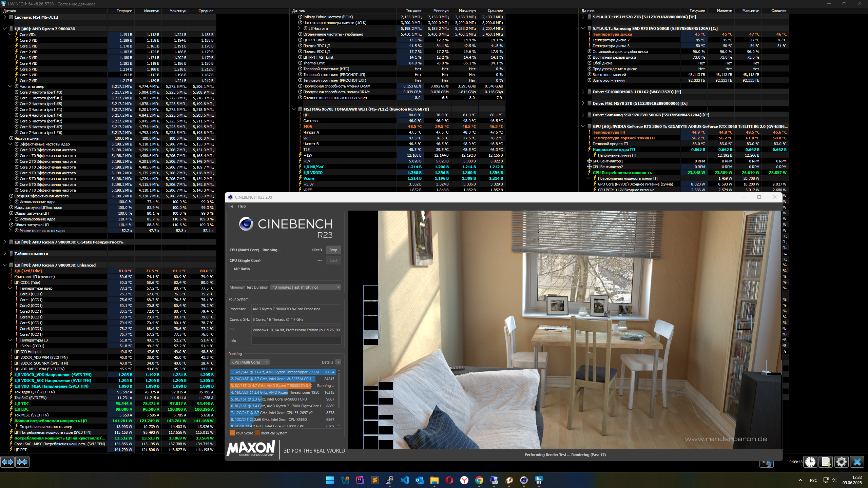The height and width of the screenshot is (488, 868).
Task: Open HWiNFO settings gear icon
Action: tap(841, 462)
